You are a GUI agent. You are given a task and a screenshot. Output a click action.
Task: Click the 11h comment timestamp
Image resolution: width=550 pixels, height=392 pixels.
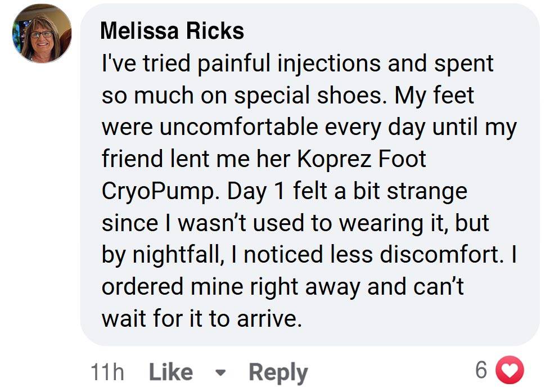click(x=107, y=372)
